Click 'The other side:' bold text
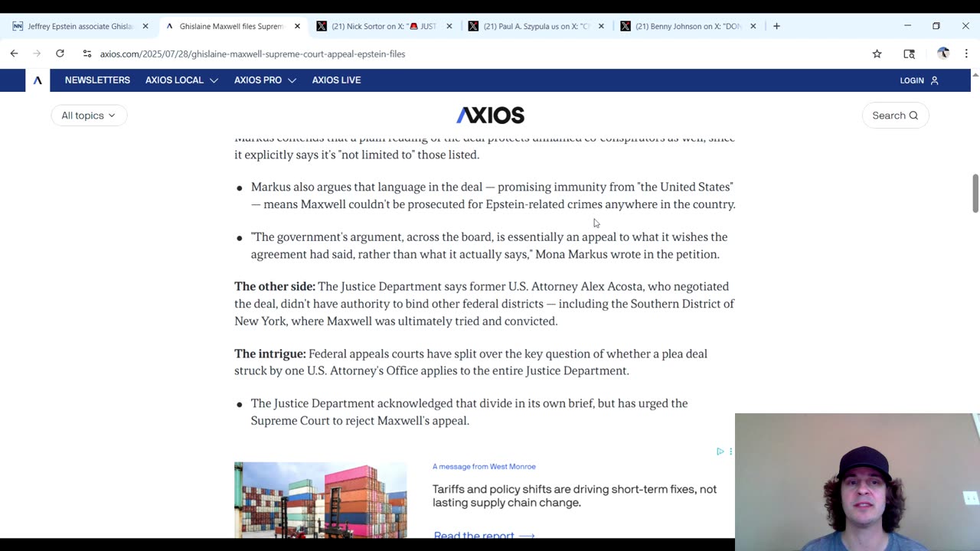This screenshot has height=551, width=980. click(x=275, y=286)
